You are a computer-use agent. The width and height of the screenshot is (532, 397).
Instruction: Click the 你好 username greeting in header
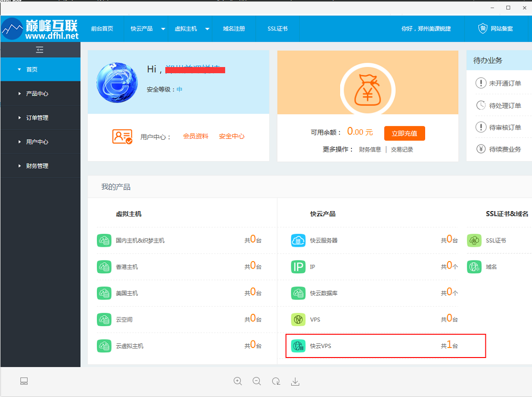426,29
